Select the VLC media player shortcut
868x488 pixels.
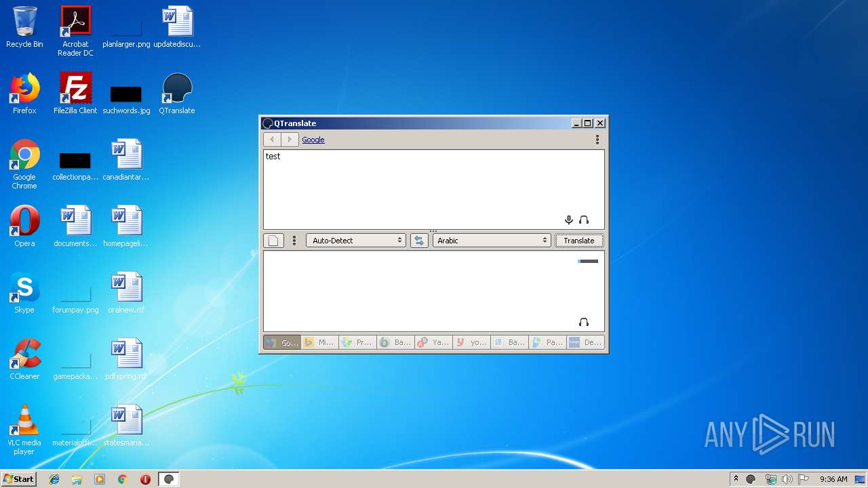pyautogui.click(x=24, y=430)
